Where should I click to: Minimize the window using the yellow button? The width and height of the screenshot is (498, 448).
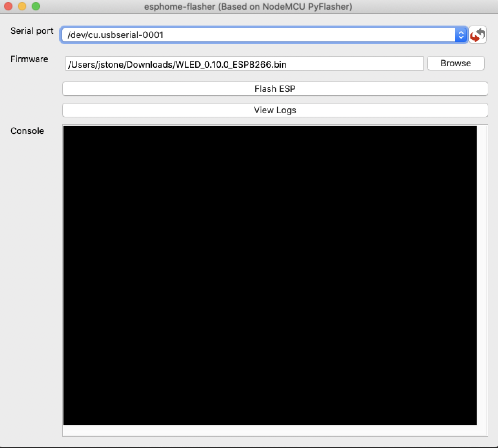click(22, 6)
